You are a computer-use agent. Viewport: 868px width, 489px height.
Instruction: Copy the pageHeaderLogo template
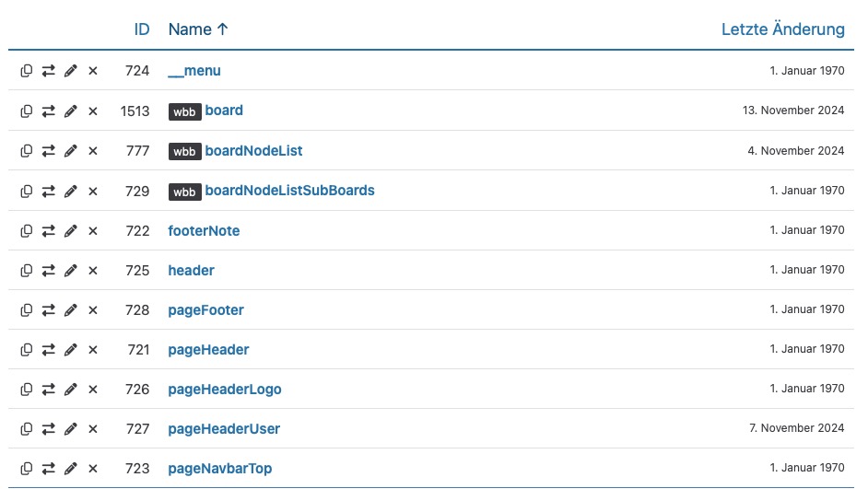(x=27, y=390)
